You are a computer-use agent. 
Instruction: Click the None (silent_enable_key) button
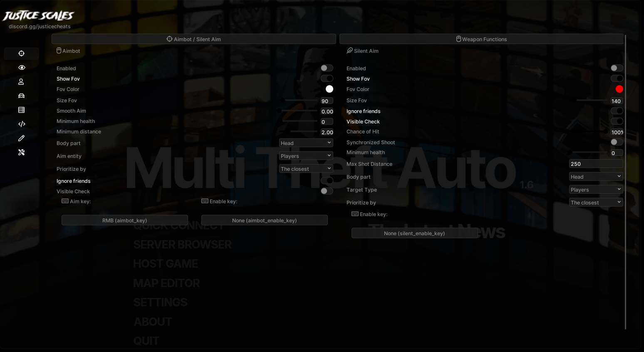(414, 233)
